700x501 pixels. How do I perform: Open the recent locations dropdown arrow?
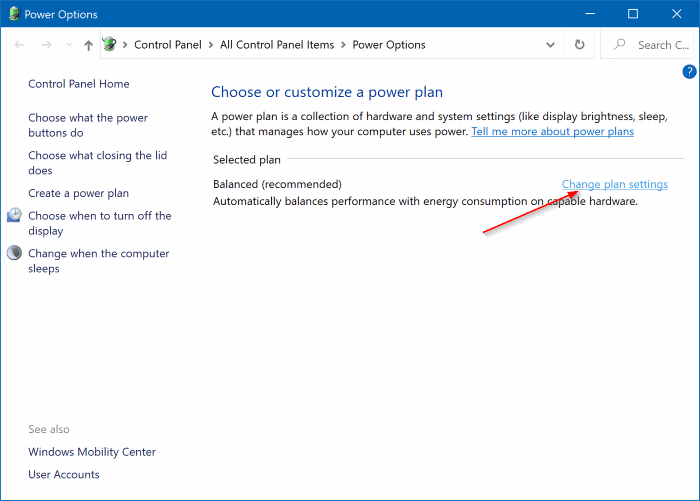[x=69, y=45]
